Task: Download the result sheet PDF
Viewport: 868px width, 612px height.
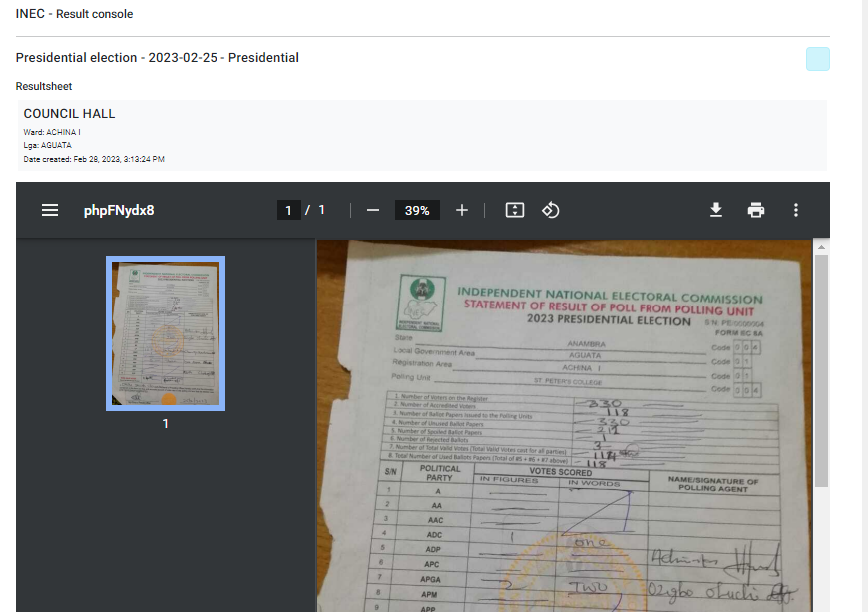Action: click(716, 210)
